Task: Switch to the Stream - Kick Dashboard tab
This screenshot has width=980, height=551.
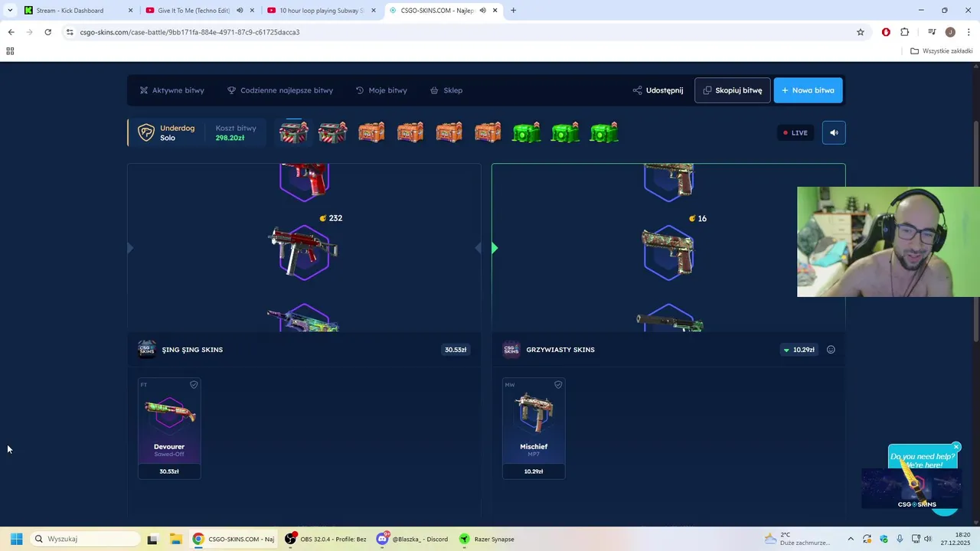Action: tap(79, 11)
